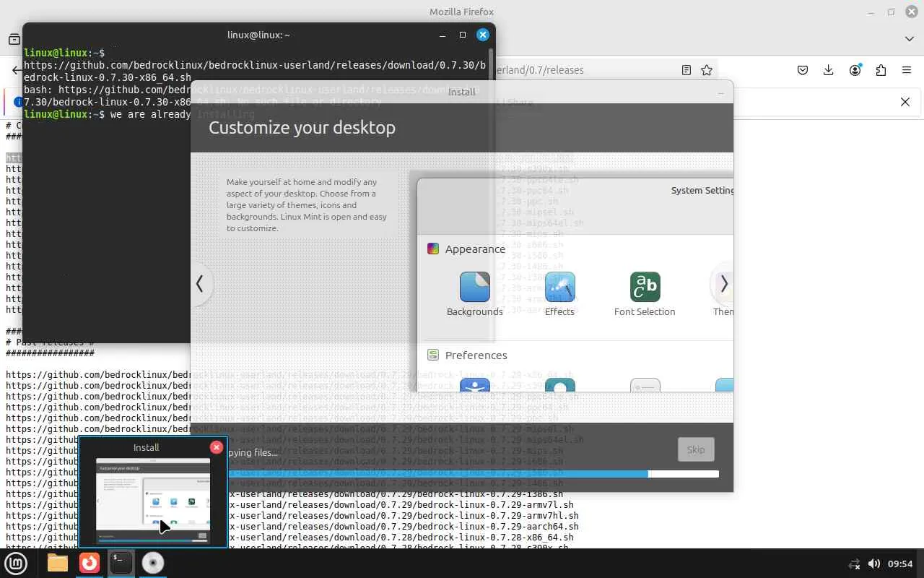
Task: Click the Appearance section heading in slideshow
Action: [x=475, y=249]
